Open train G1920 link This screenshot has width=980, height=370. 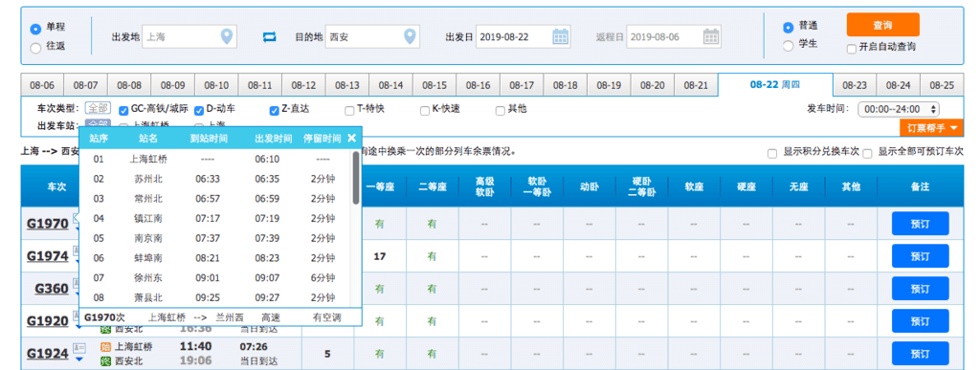coord(48,320)
